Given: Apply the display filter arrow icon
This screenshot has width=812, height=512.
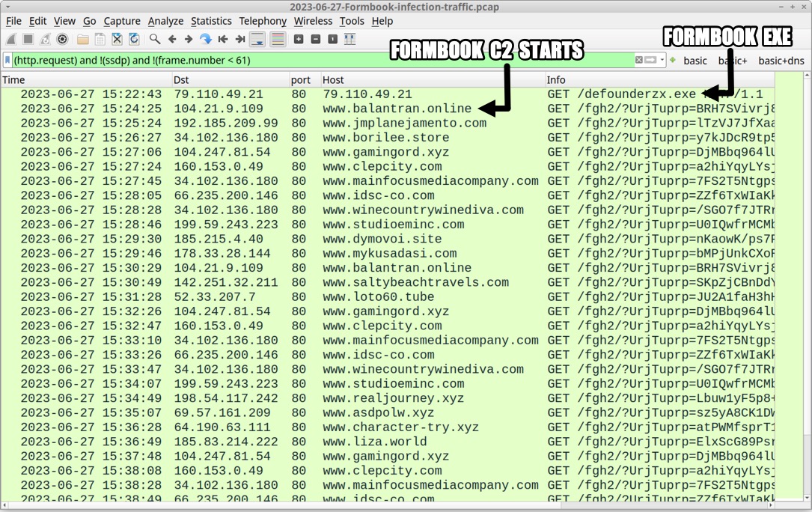Looking at the screenshot, I should click(650, 60).
